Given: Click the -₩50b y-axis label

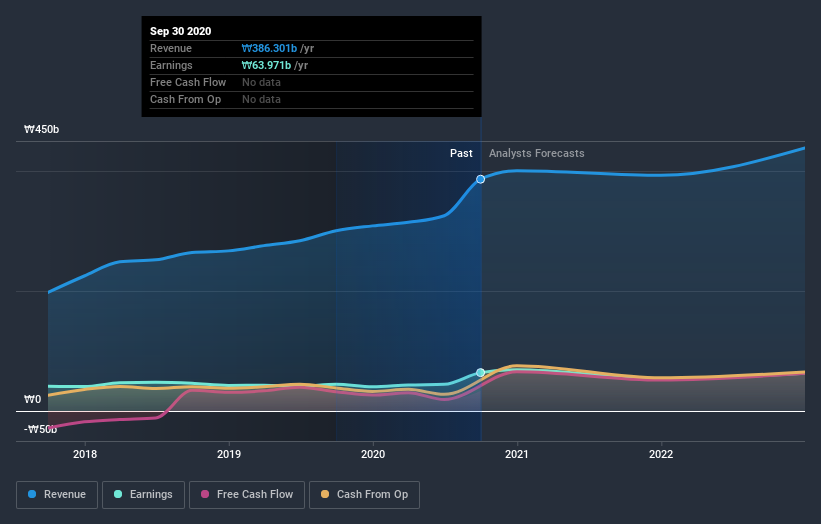Looking at the screenshot, I should (40, 429).
